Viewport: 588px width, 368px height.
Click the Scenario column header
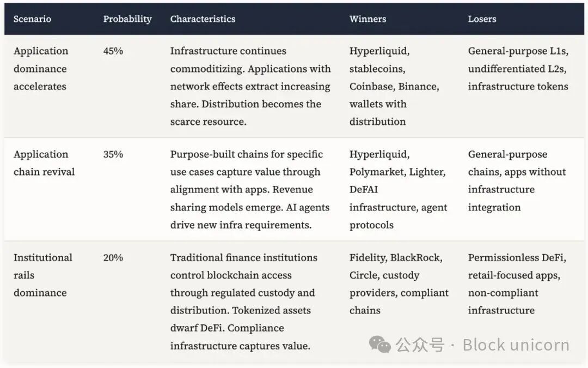tap(32, 19)
